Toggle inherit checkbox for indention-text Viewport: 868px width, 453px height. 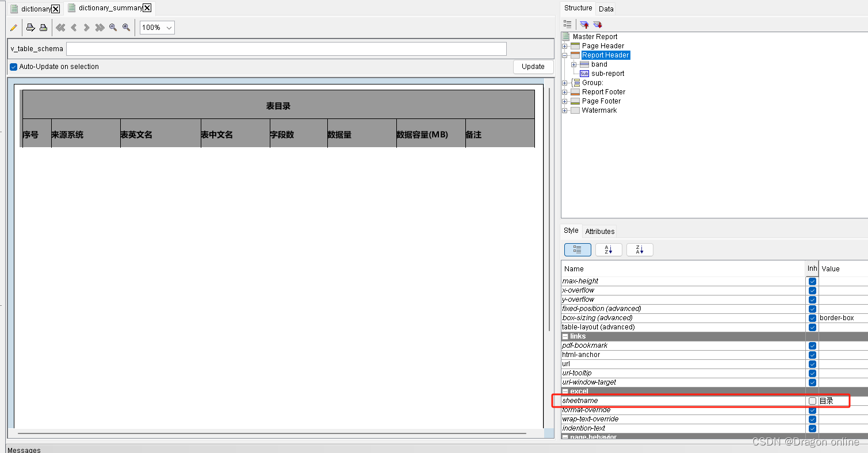coord(812,428)
